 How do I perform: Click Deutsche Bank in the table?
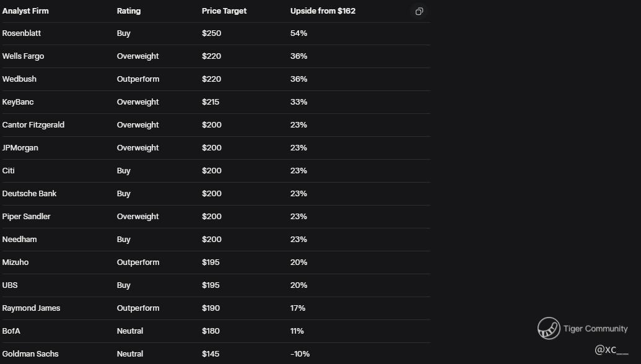[x=29, y=194]
